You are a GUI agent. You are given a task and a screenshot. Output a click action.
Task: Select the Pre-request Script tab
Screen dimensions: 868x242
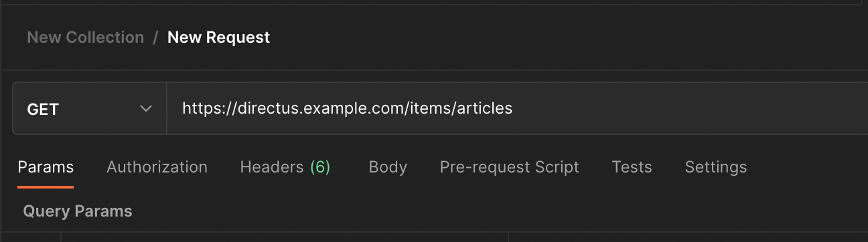509,167
